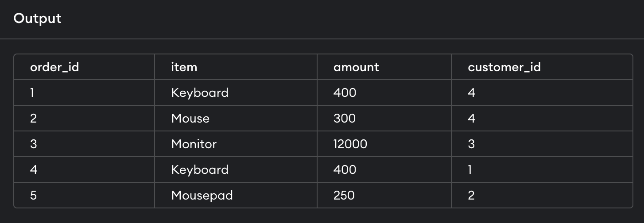Select the 300 amount cell

click(x=345, y=119)
